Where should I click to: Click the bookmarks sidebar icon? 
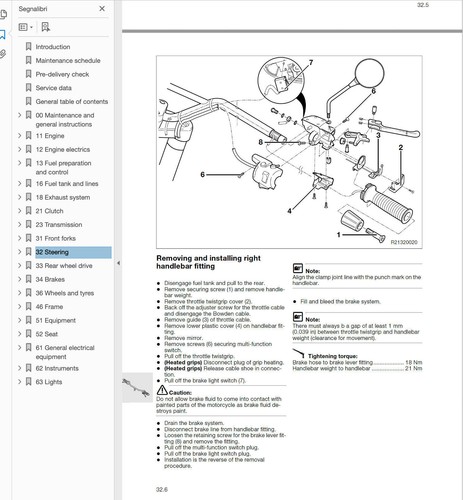(x=3, y=34)
